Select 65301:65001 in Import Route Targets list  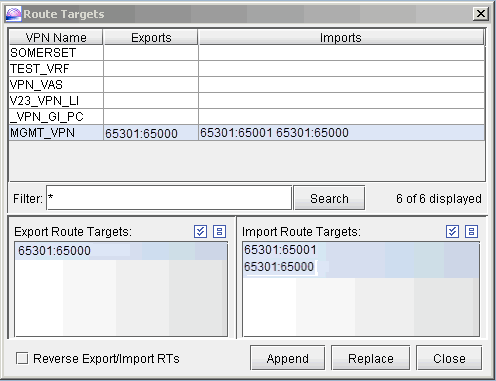point(361,250)
